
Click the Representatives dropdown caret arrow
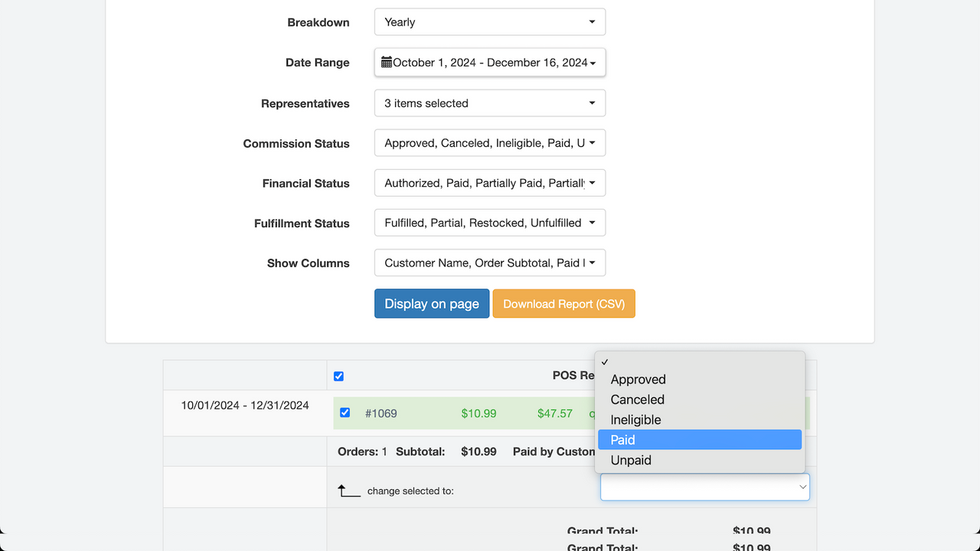(x=592, y=103)
